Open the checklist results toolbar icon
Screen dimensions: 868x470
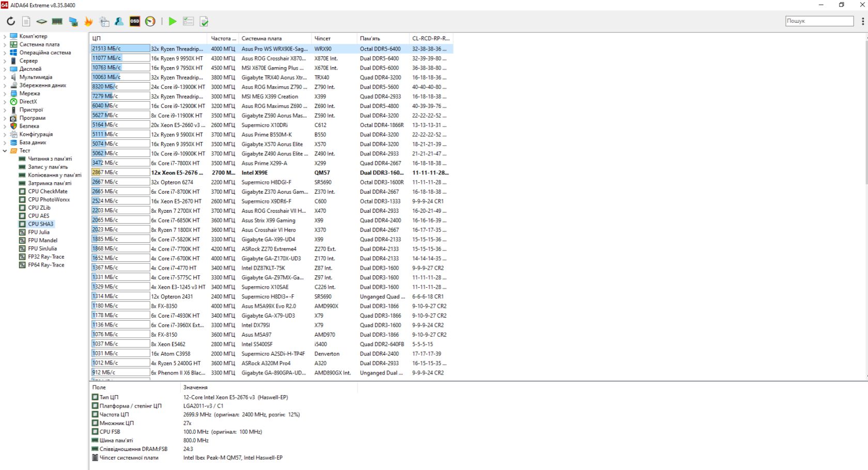(189, 21)
